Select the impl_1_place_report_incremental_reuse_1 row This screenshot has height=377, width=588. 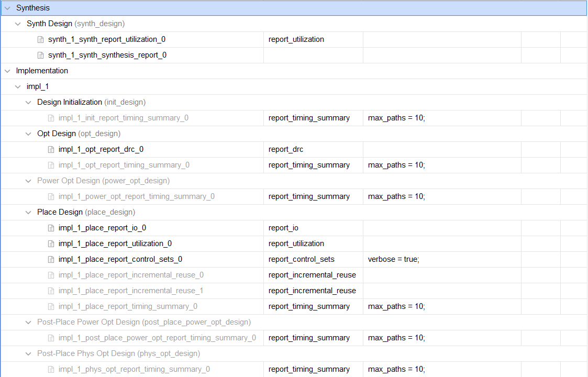131,291
